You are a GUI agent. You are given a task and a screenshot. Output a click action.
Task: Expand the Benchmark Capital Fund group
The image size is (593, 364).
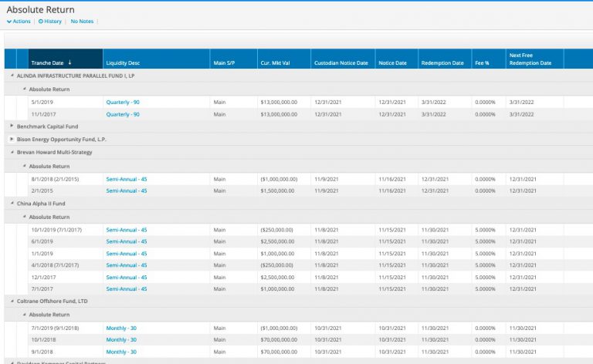(12, 126)
